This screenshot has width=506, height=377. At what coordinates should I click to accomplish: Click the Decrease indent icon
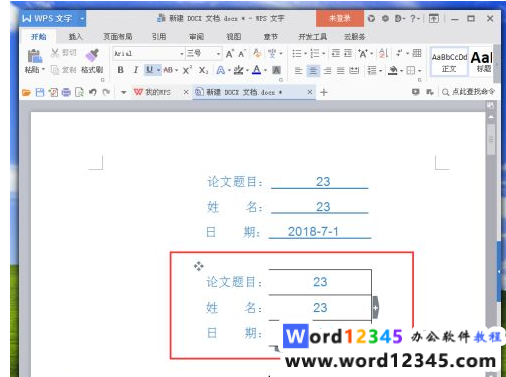336,53
